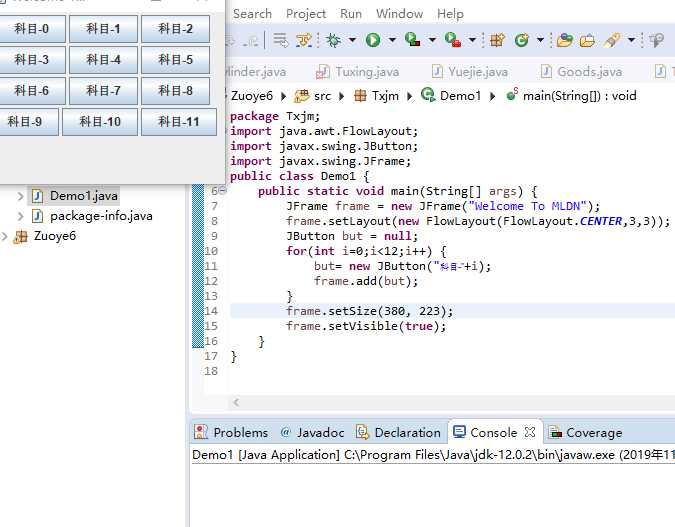Click the 科目-10 button in Swing window
This screenshot has height=527, width=675.
click(100, 122)
